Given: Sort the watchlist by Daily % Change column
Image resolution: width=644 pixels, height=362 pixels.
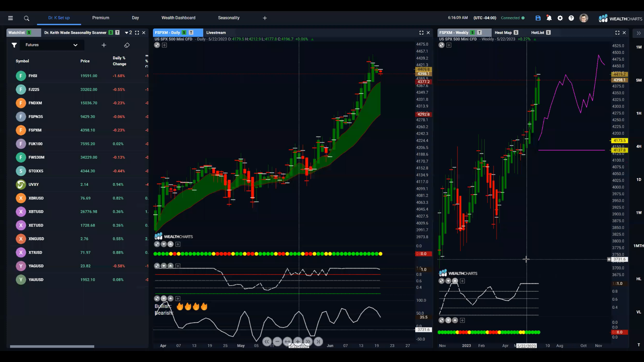Looking at the screenshot, I should [119, 61].
